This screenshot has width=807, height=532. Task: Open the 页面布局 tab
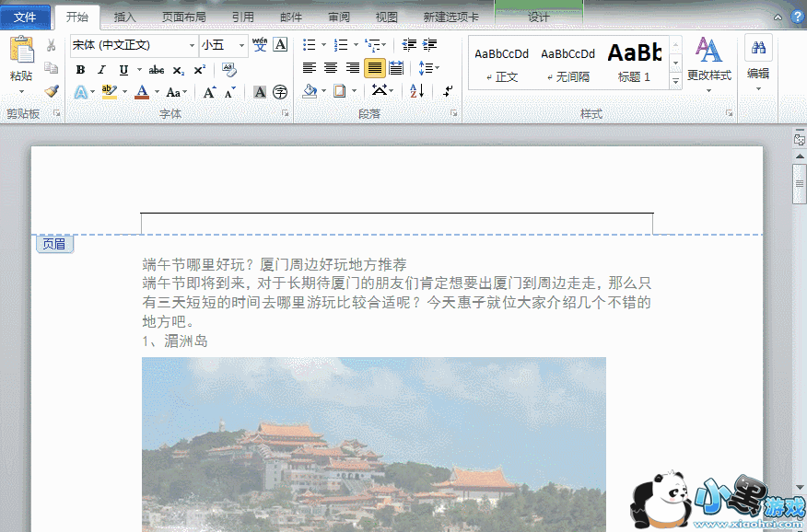[x=183, y=17]
